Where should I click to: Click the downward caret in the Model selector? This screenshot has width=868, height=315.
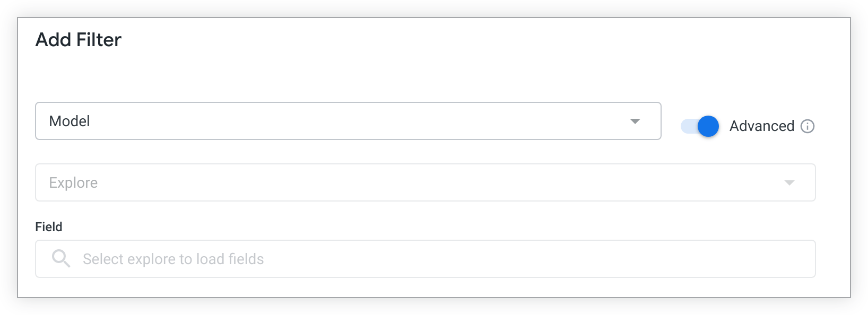pyautogui.click(x=635, y=121)
